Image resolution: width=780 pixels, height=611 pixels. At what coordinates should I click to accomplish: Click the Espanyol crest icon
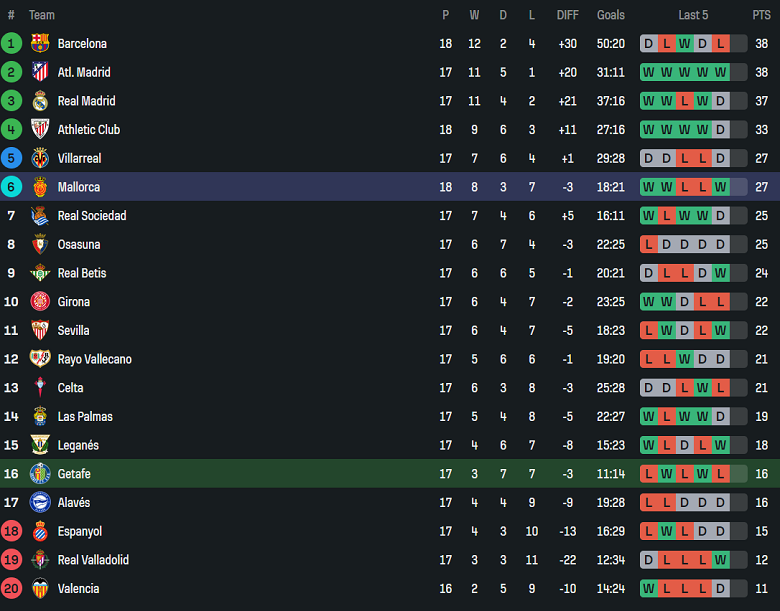(40, 531)
